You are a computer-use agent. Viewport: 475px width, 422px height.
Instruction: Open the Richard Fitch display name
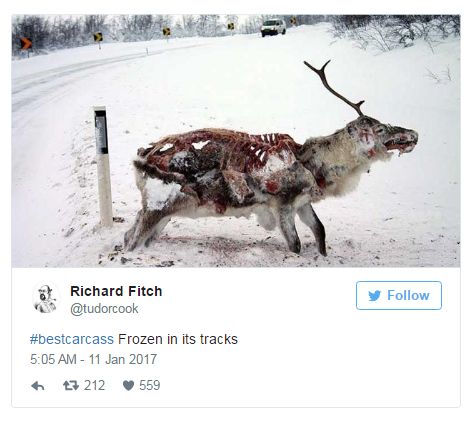(116, 291)
